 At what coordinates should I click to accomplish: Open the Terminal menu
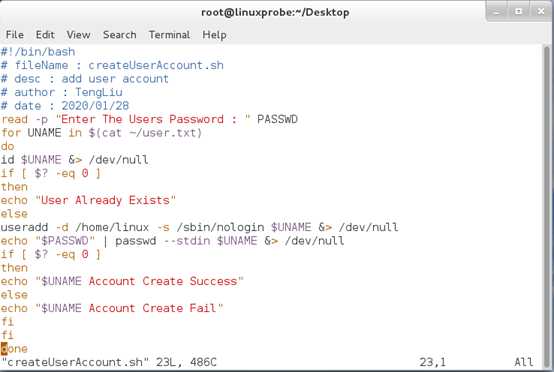tap(169, 35)
